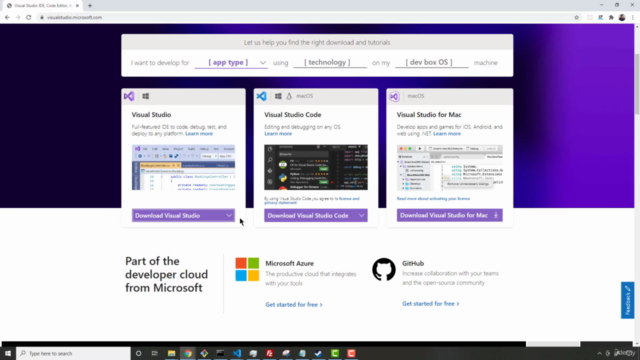Open Learn more link under Visual Studio Code
This screenshot has width=640, height=360.
pyautogui.click(x=278, y=133)
